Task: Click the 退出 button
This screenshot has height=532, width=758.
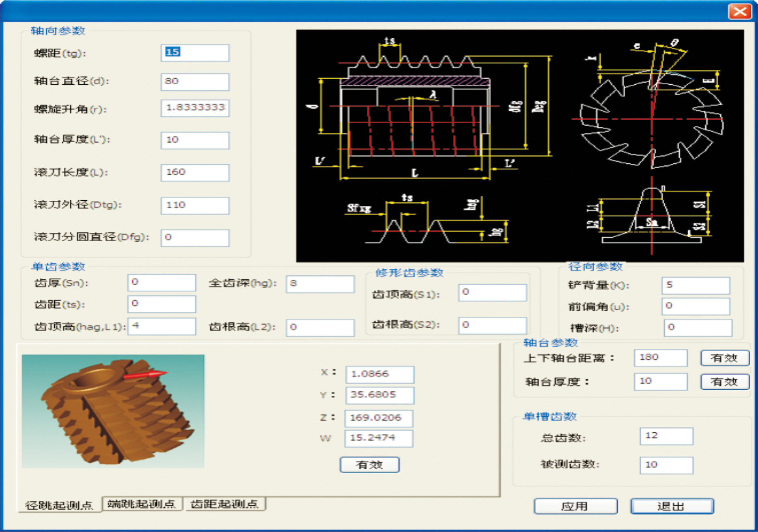Action: point(672,506)
